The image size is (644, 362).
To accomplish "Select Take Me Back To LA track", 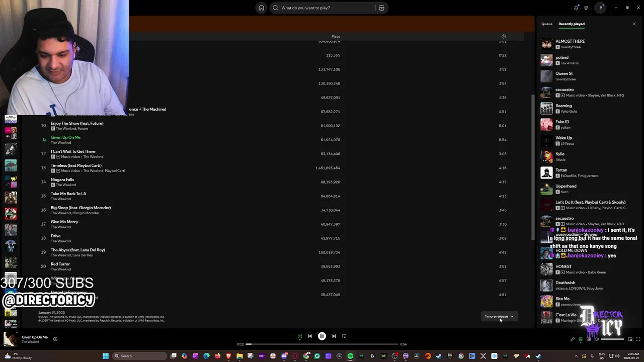I will pyautogui.click(x=68, y=194).
